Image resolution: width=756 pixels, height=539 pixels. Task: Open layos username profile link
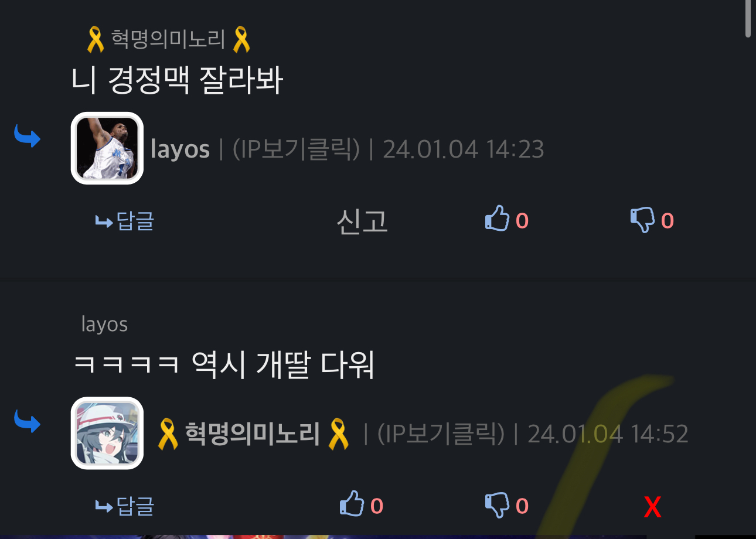(180, 149)
